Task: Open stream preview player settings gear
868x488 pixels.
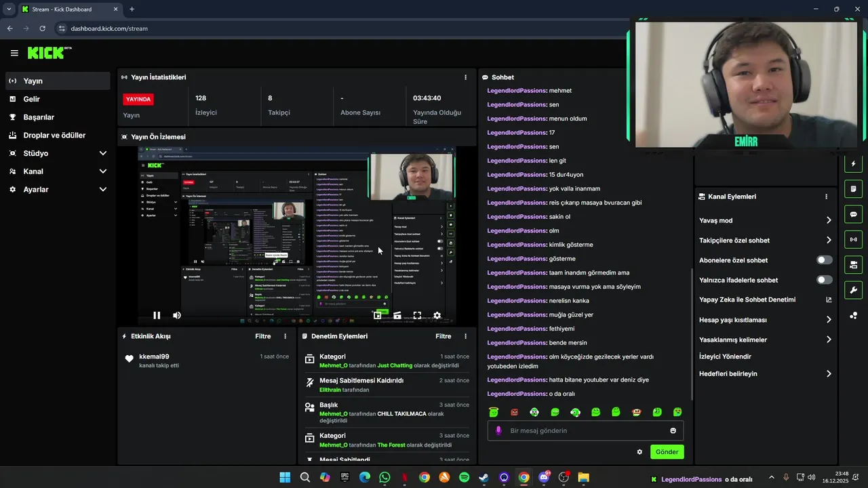Action: pyautogui.click(x=437, y=315)
